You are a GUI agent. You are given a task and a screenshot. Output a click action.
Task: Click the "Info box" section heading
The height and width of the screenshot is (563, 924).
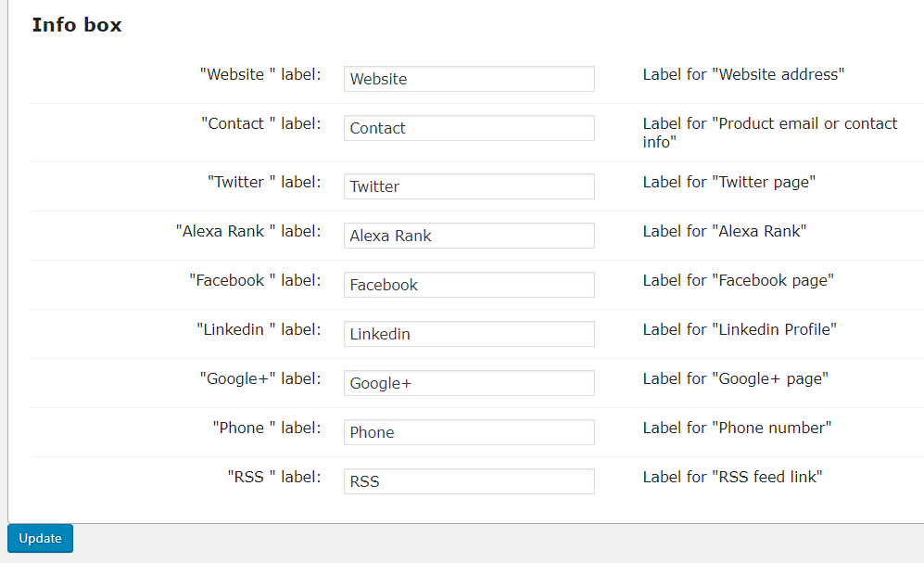(x=77, y=25)
